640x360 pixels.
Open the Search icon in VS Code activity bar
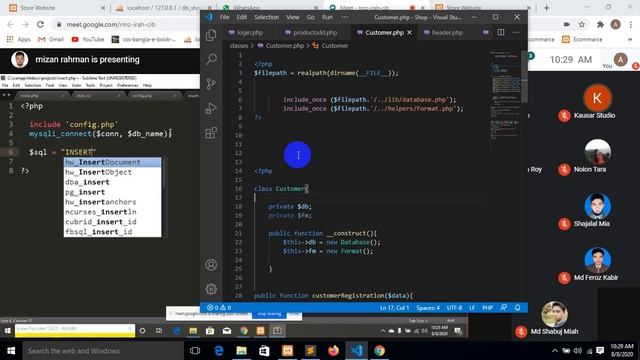211,60
